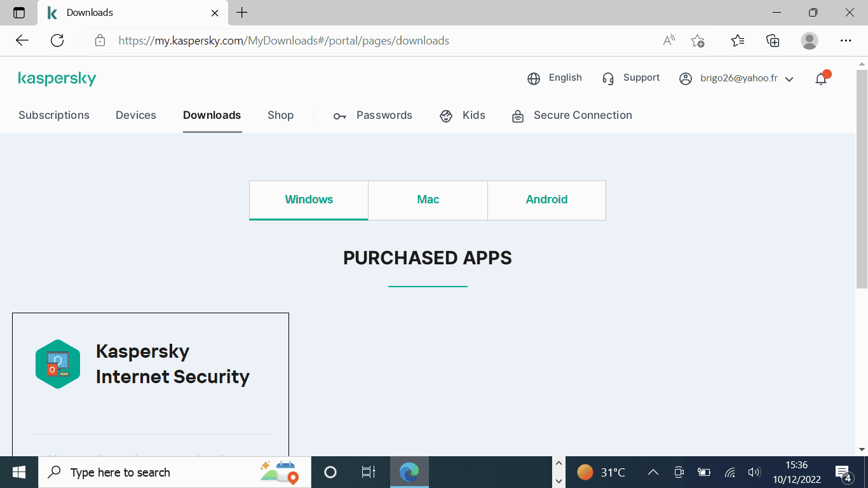Go back with the browser back arrow
Viewport: 868px width, 488px height.
[22, 41]
